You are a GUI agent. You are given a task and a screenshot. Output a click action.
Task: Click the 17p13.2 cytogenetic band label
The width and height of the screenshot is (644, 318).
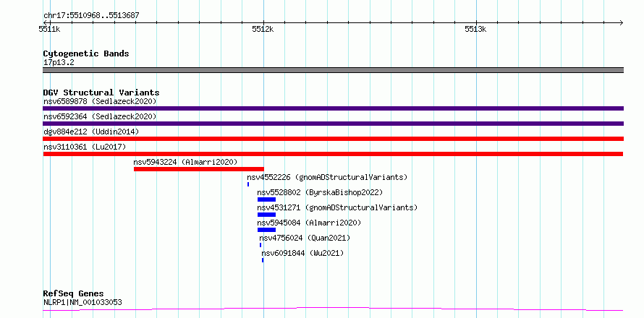point(59,63)
